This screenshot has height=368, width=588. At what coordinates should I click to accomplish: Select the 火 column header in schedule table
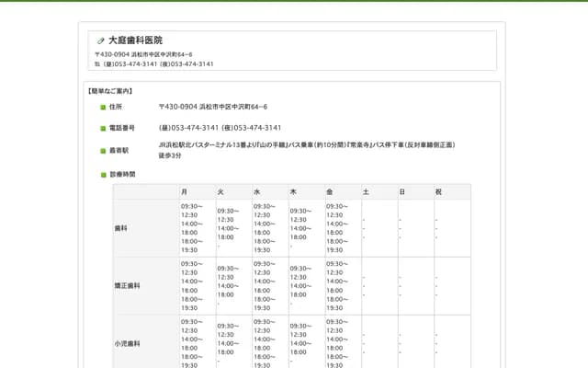click(x=220, y=191)
